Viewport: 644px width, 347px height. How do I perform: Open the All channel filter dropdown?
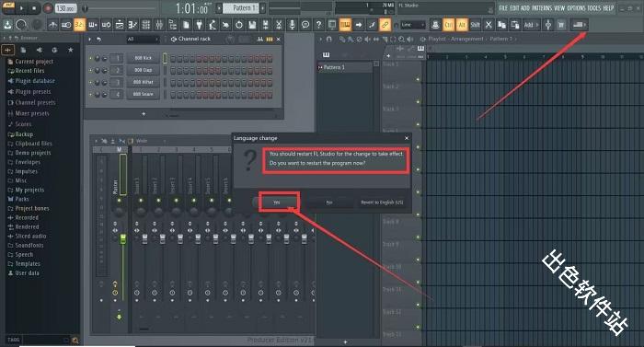pos(143,39)
